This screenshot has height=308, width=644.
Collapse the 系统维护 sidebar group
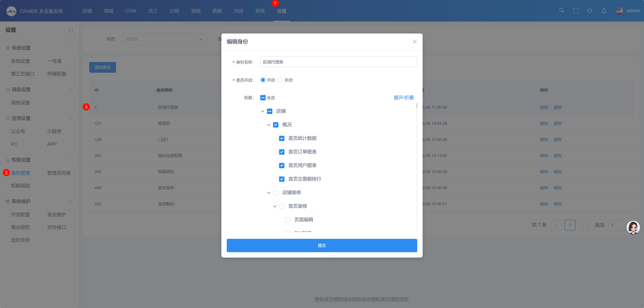pyautogui.click(x=71, y=202)
